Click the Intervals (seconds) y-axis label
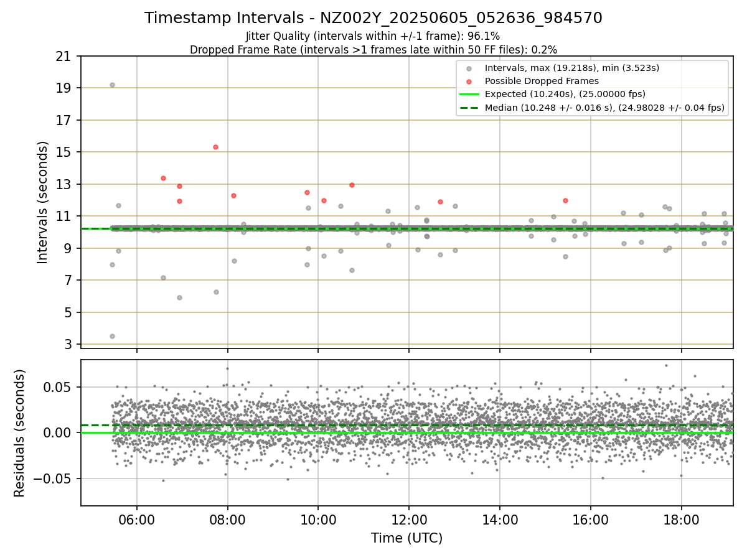The width and height of the screenshot is (747, 560). click(x=43, y=202)
